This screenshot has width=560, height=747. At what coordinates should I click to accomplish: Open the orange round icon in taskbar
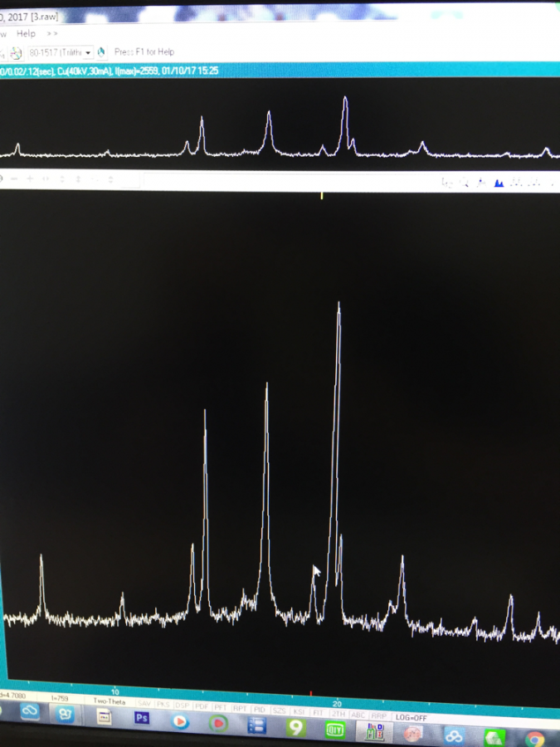point(413,735)
